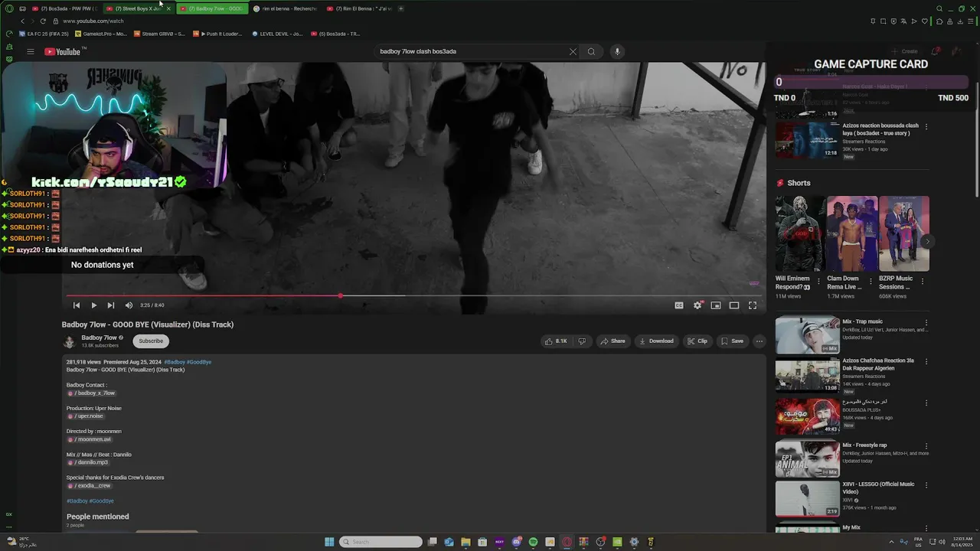Show next Shorts with arrow chevron
Screen dimensions: 980x551
[927, 242]
